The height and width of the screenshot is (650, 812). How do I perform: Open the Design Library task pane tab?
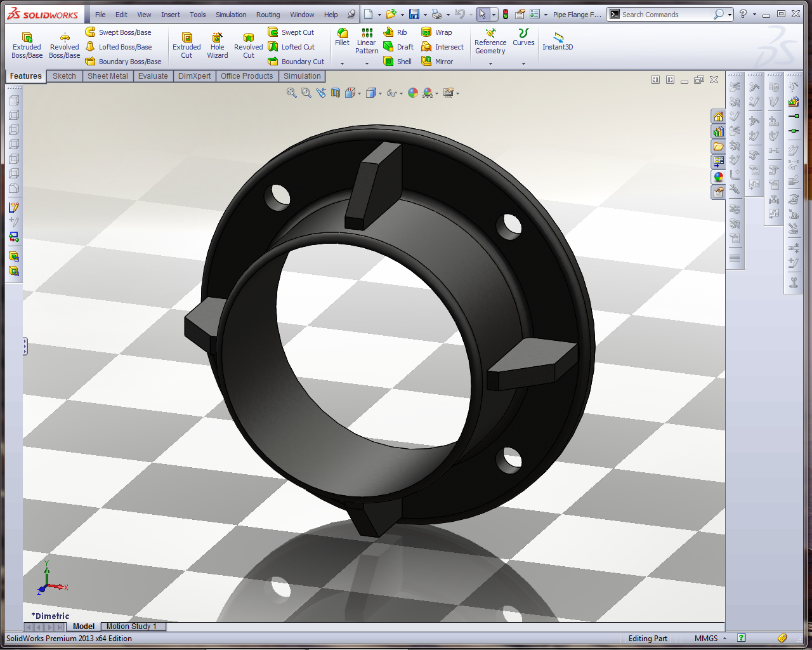click(x=718, y=131)
